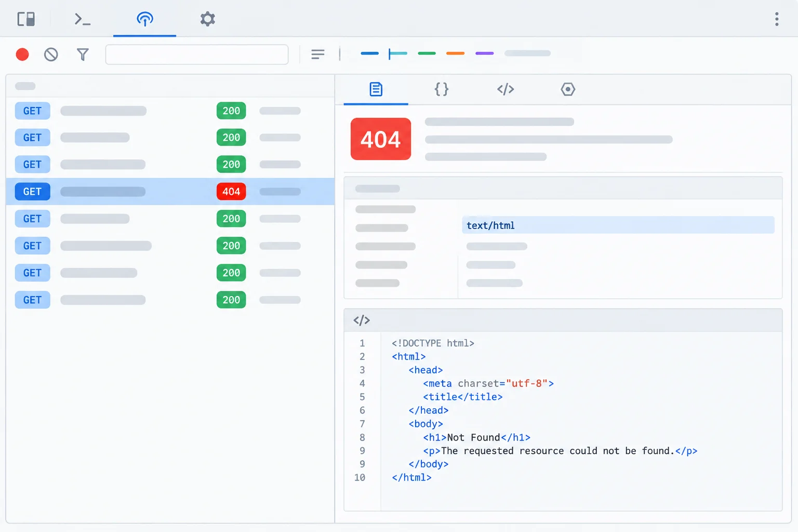The width and height of the screenshot is (798, 532).
Task: Select the first GET request row
Action: 170,111
